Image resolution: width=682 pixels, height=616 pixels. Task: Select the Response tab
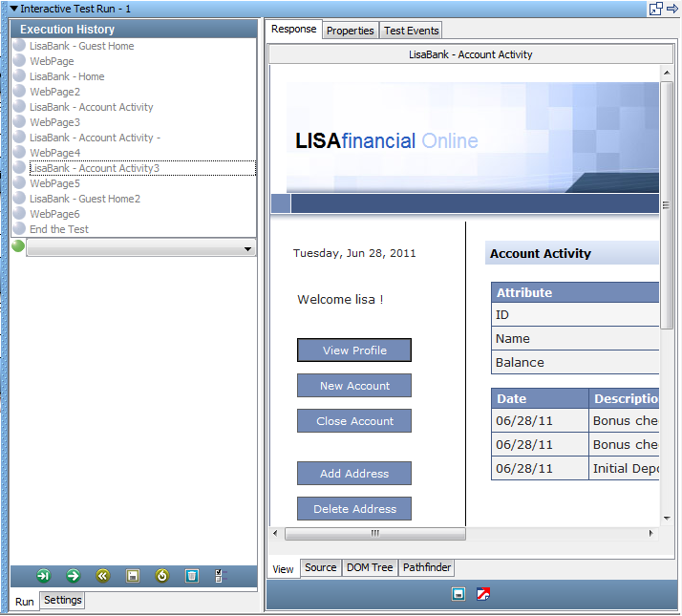coord(293,29)
